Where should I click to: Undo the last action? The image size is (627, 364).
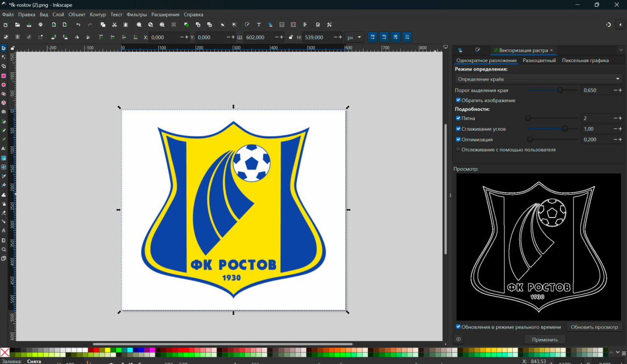click(x=78, y=24)
